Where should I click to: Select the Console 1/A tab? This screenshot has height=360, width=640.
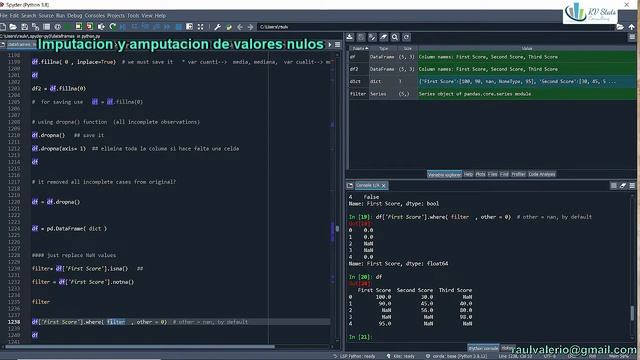[371, 186]
